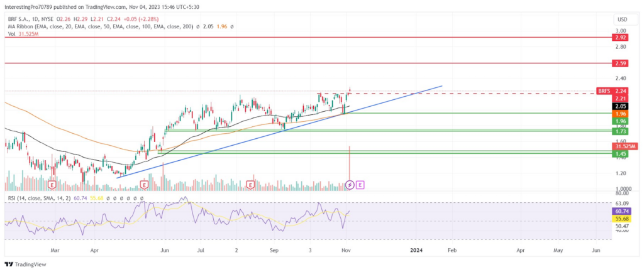Select the Vol indicator legend label

pyautogui.click(x=11, y=35)
